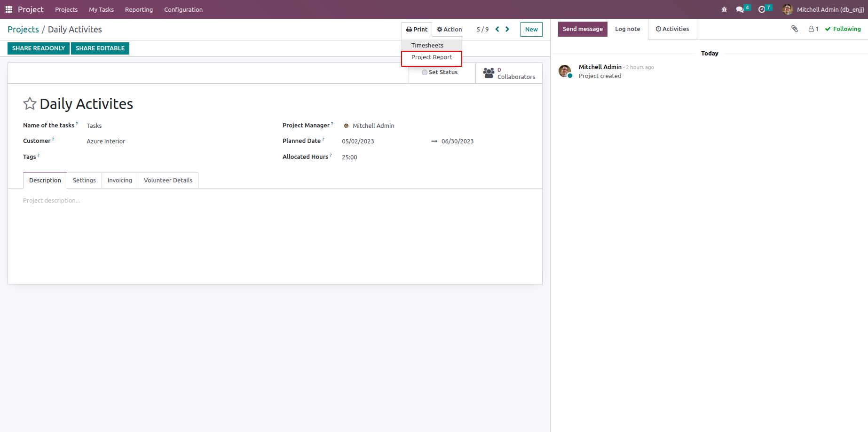Click the paperclip attachments icon
The height and width of the screenshot is (432, 868).
click(x=795, y=29)
